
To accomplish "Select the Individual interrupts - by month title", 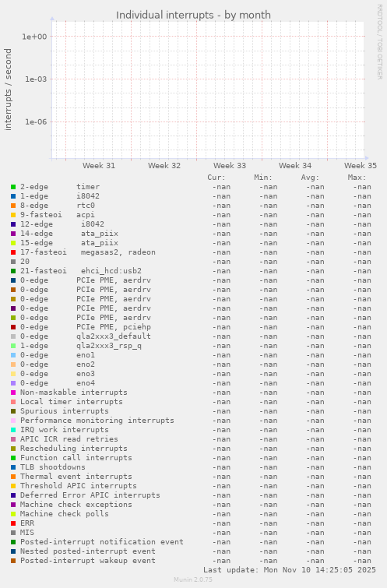I will [193, 15].
